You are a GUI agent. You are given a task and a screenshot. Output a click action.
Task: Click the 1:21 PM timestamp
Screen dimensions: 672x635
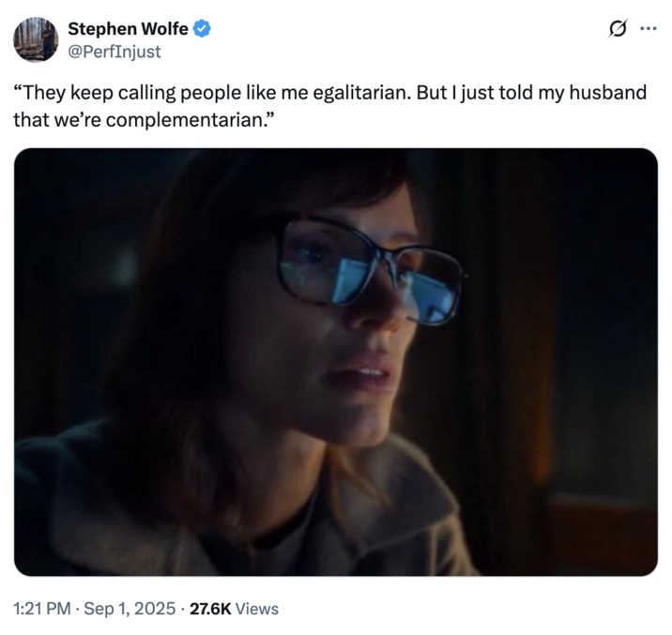(42, 609)
